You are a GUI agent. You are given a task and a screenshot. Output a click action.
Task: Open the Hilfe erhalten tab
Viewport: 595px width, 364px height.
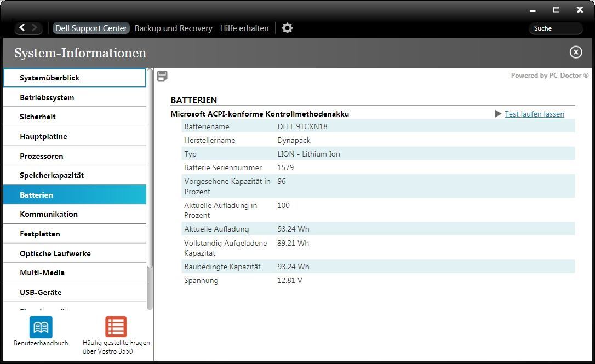[x=244, y=28]
